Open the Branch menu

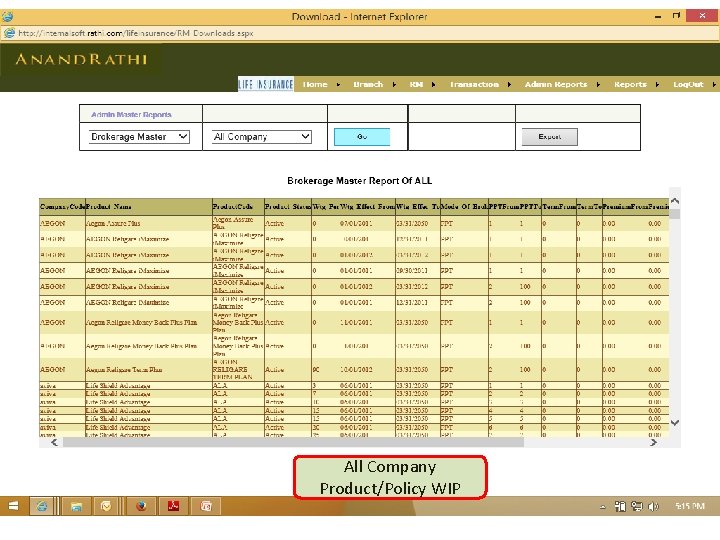tap(368, 84)
